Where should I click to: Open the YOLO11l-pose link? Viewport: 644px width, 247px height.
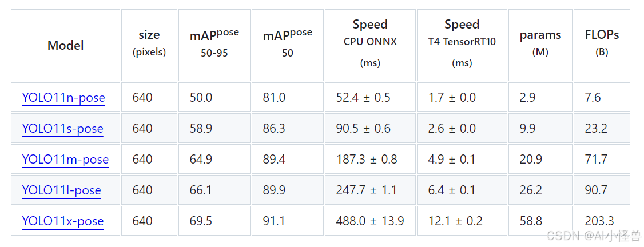point(61,190)
